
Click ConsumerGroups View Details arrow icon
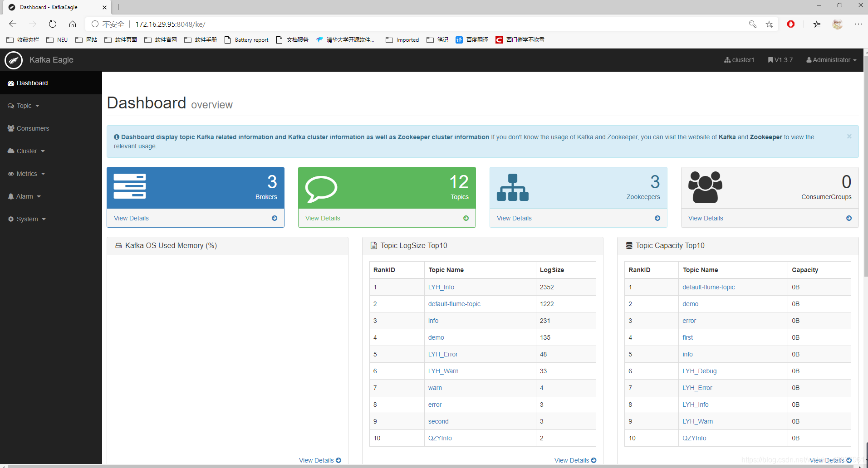pos(849,218)
